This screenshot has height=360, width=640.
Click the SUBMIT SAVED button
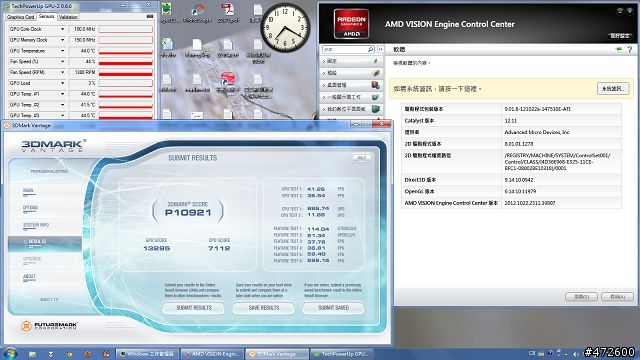(x=333, y=308)
